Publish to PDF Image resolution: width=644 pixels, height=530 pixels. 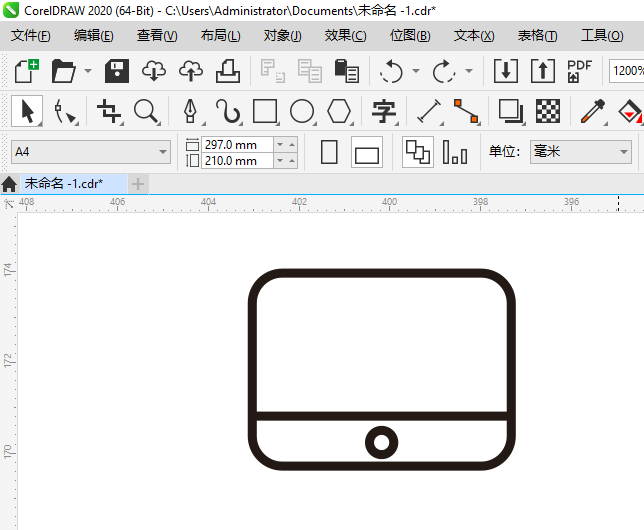point(579,71)
